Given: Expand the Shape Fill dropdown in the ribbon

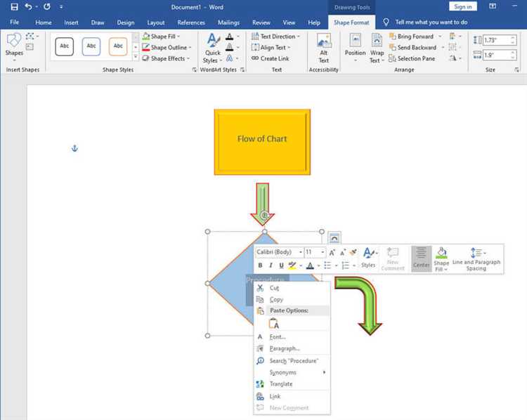Looking at the screenshot, I should coord(178,37).
